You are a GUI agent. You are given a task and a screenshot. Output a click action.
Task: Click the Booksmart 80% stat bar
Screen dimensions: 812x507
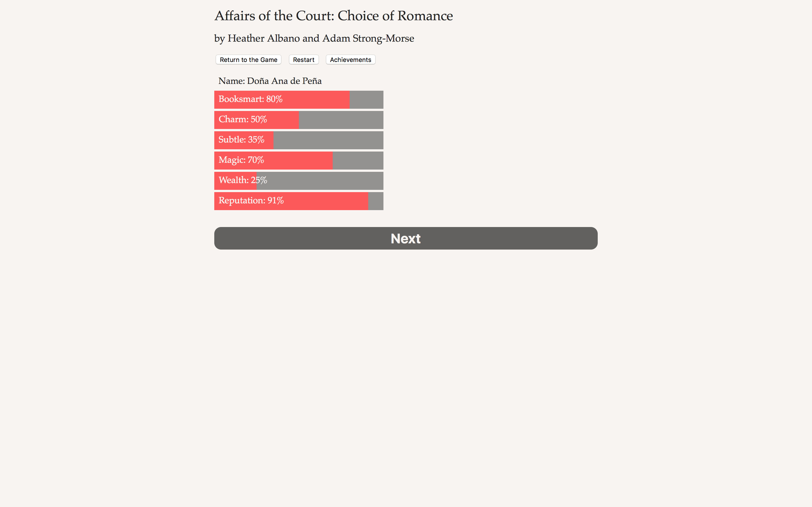[298, 99]
